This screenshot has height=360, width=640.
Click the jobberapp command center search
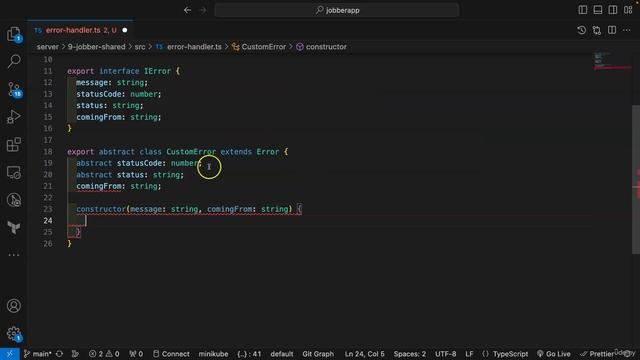(x=337, y=10)
